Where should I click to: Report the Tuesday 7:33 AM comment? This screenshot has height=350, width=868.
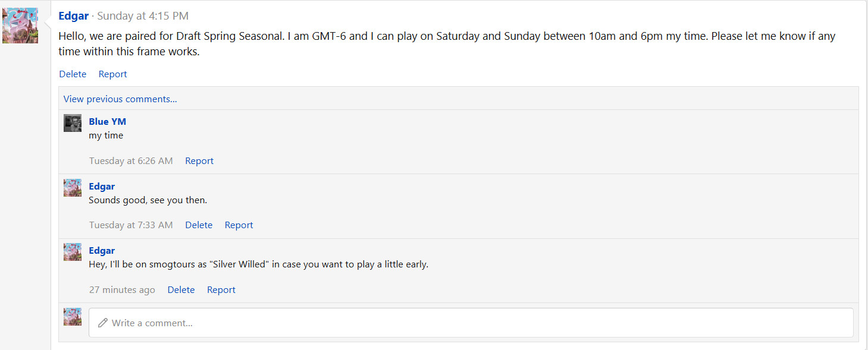(x=239, y=225)
